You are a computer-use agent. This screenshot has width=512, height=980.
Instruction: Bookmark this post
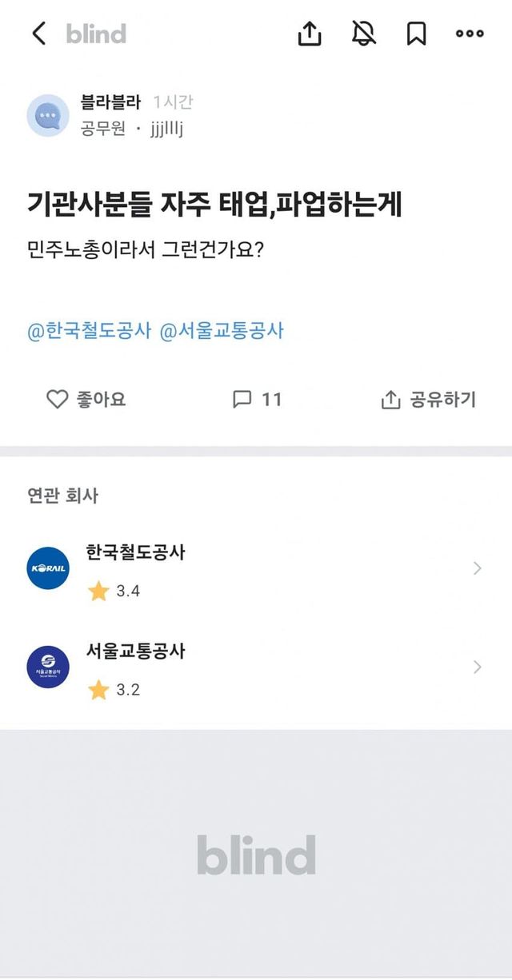point(416,34)
